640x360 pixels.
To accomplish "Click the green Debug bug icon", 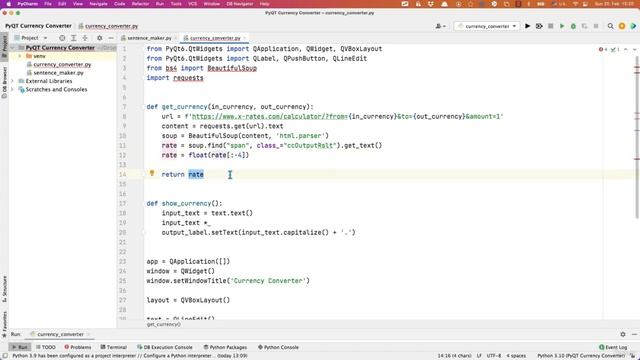I will pos(573,26).
